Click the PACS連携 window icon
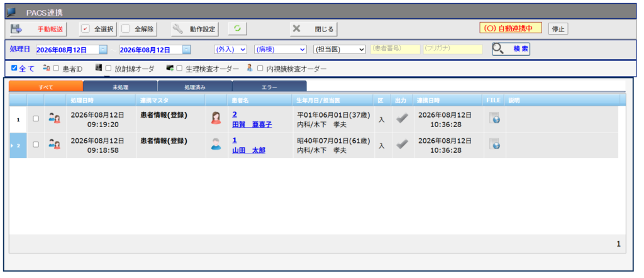 click(x=11, y=12)
